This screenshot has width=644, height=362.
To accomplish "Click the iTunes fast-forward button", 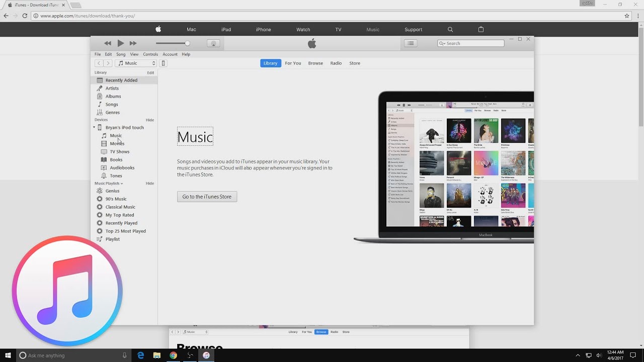I will point(133,43).
